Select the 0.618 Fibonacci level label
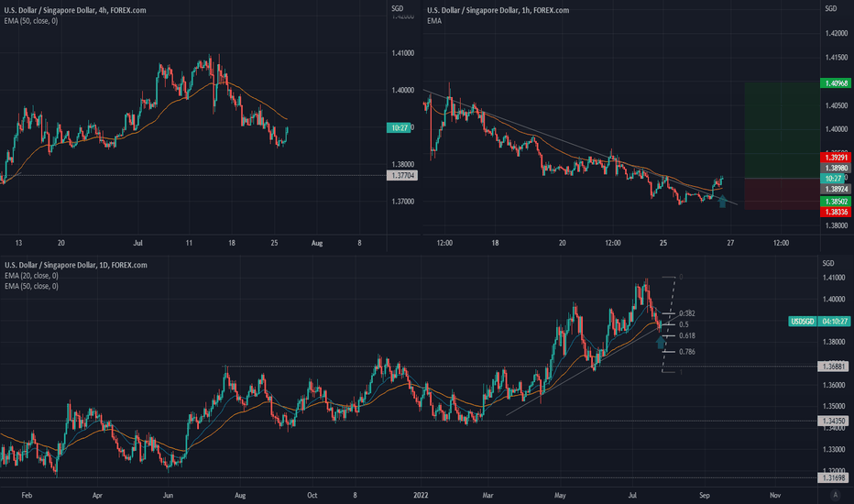This screenshot has width=854, height=504. [687, 335]
